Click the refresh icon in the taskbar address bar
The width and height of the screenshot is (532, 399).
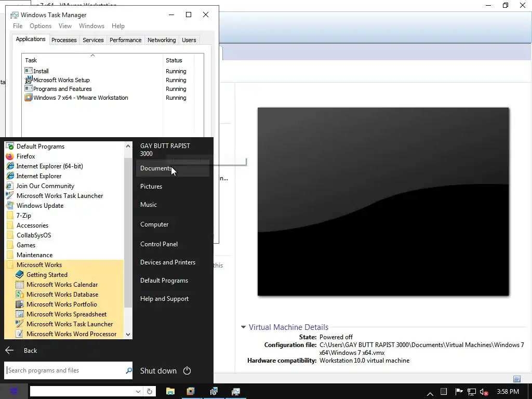(150, 392)
